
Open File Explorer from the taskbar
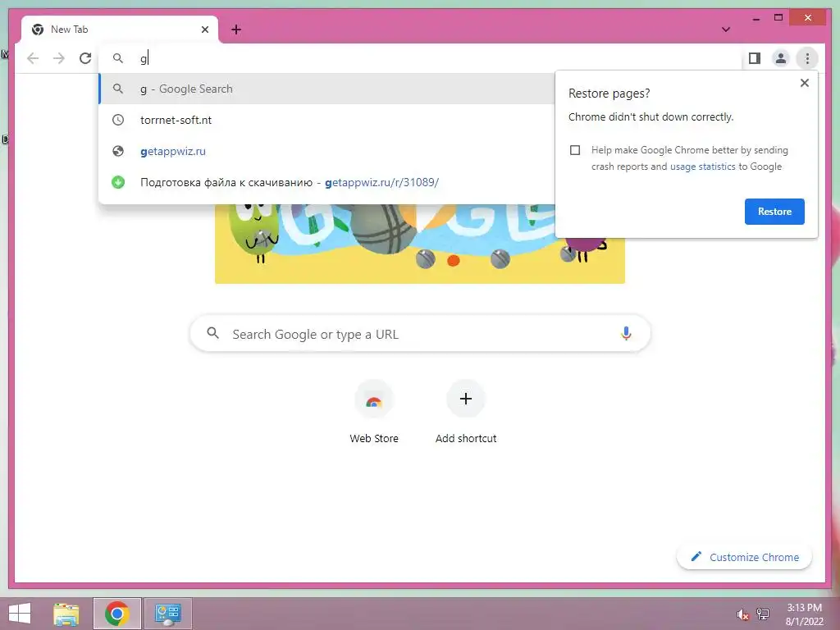click(66, 614)
